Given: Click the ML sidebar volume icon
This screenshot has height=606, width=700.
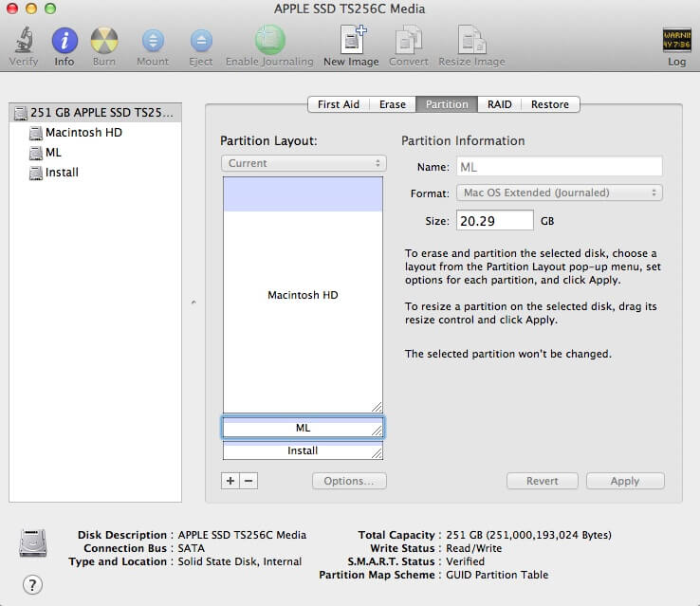Looking at the screenshot, I should [x=36, y=153].
